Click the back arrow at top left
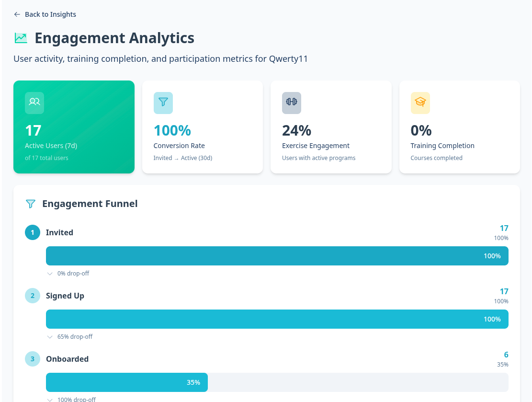 [x=17, y=14]
